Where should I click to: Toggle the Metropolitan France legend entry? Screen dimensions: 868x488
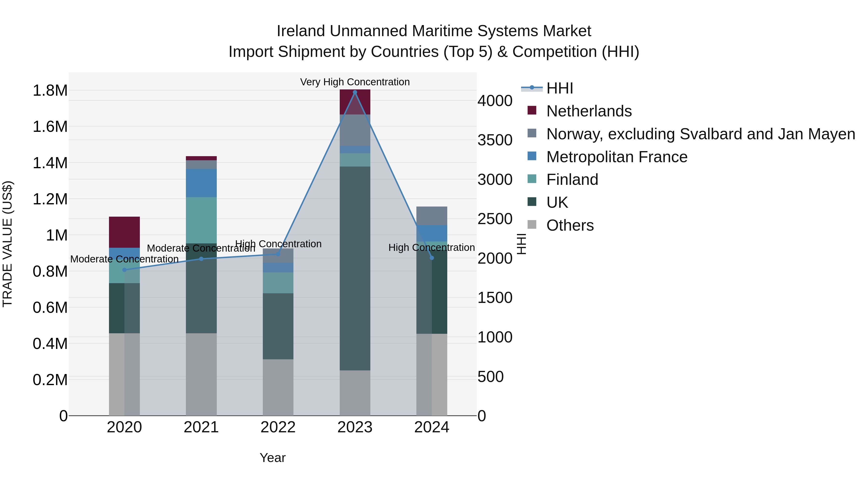point(607,157)
